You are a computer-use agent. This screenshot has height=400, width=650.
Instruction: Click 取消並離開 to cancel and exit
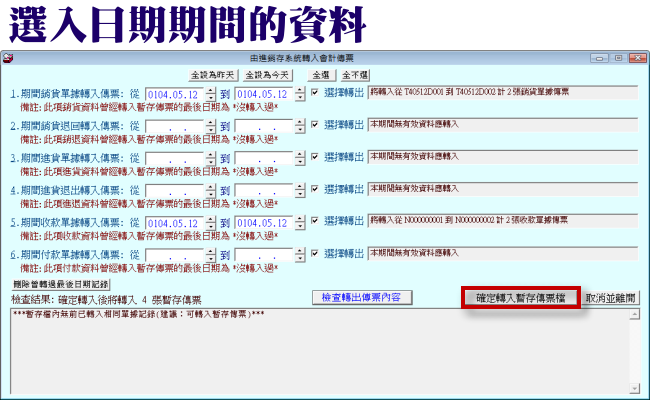[x=610, y=297]
